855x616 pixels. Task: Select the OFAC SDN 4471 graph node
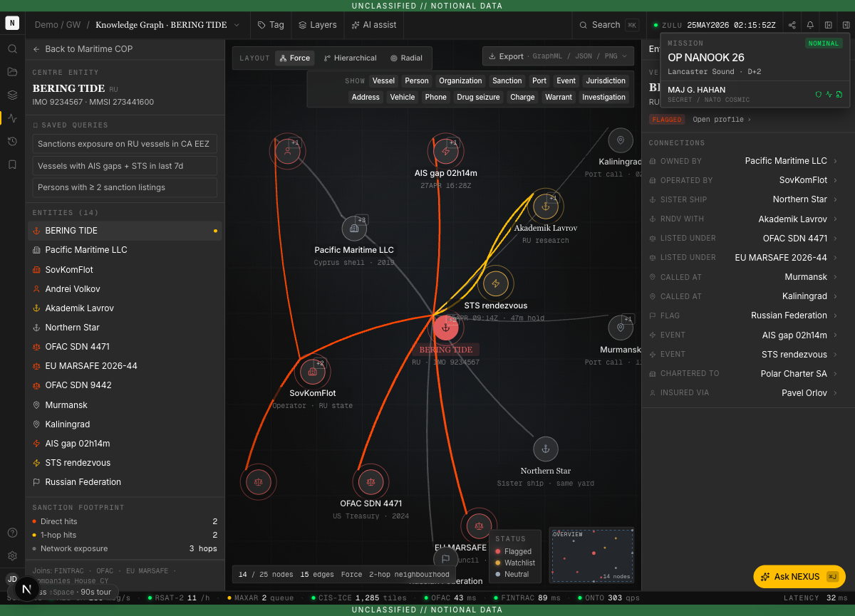(x=370, y=482)
